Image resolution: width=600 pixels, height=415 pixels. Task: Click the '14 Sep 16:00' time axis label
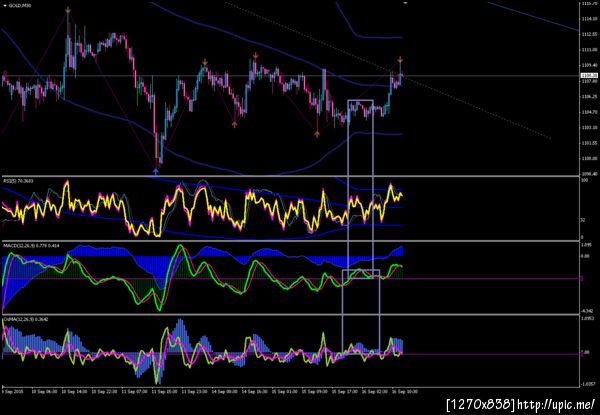[252, 392]
